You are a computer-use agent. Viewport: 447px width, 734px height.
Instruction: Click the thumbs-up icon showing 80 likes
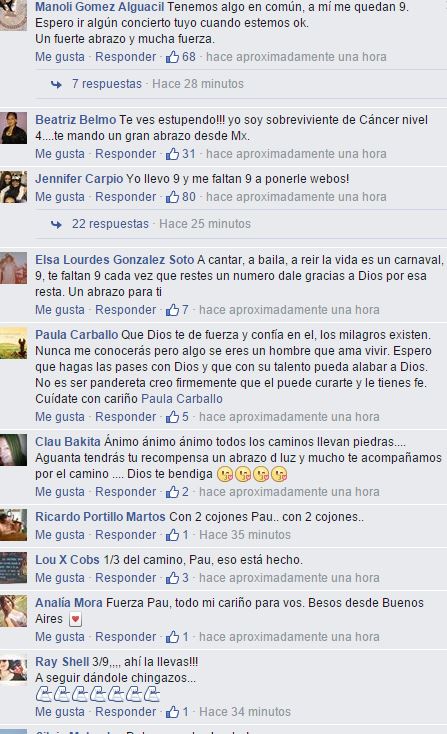[172, 197]
